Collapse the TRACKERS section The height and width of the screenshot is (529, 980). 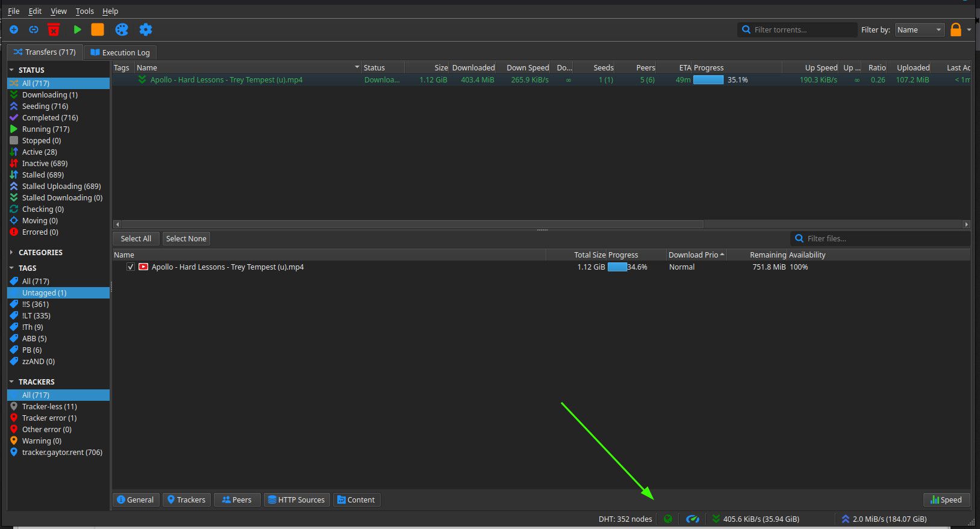(x=11, y=382)
